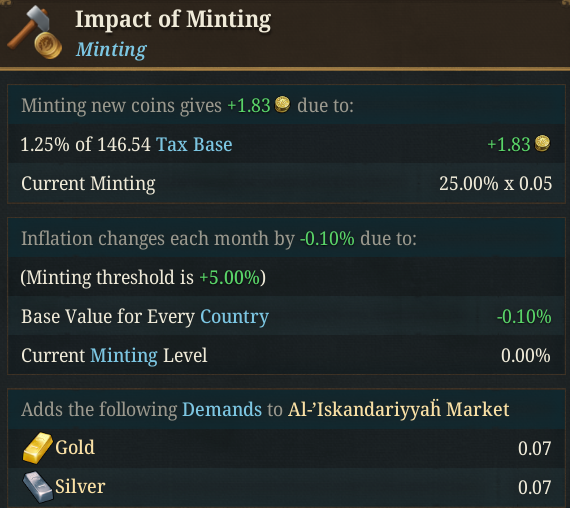The width and height of the screenshot is (570, 508).
Task: Open the Al-'Iskandariyyah Market link
Action: pos(398,409)
